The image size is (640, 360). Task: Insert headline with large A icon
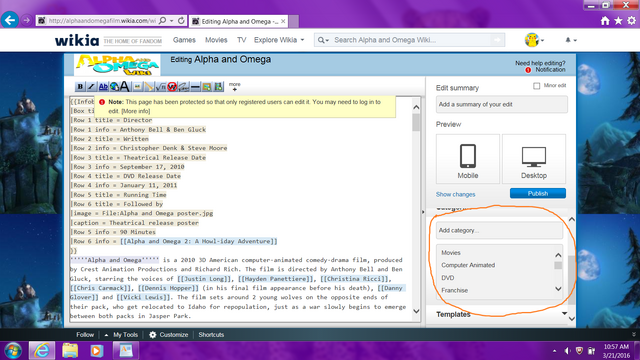(x=125, y=87)
